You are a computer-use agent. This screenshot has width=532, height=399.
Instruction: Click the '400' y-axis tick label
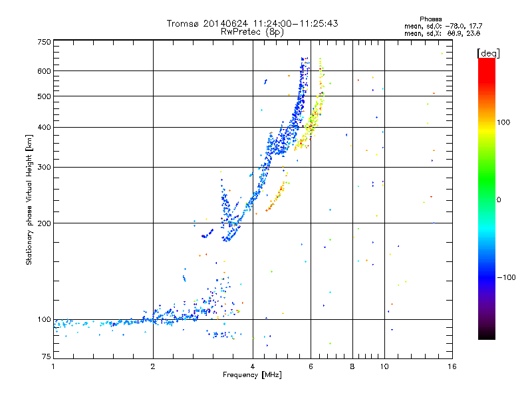tap(44, 128)
